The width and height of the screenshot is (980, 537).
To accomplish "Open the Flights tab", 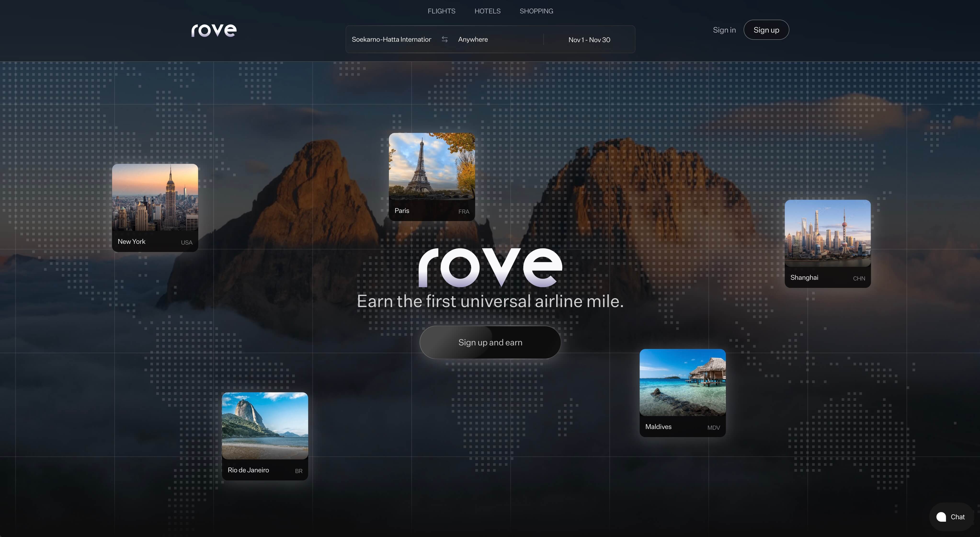I will pos(441,11).
